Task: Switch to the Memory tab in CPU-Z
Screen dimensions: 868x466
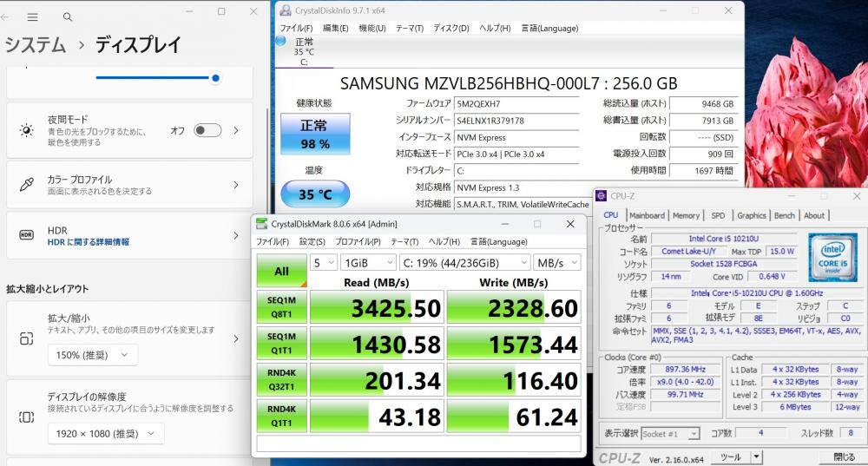Action: point(686,215)
